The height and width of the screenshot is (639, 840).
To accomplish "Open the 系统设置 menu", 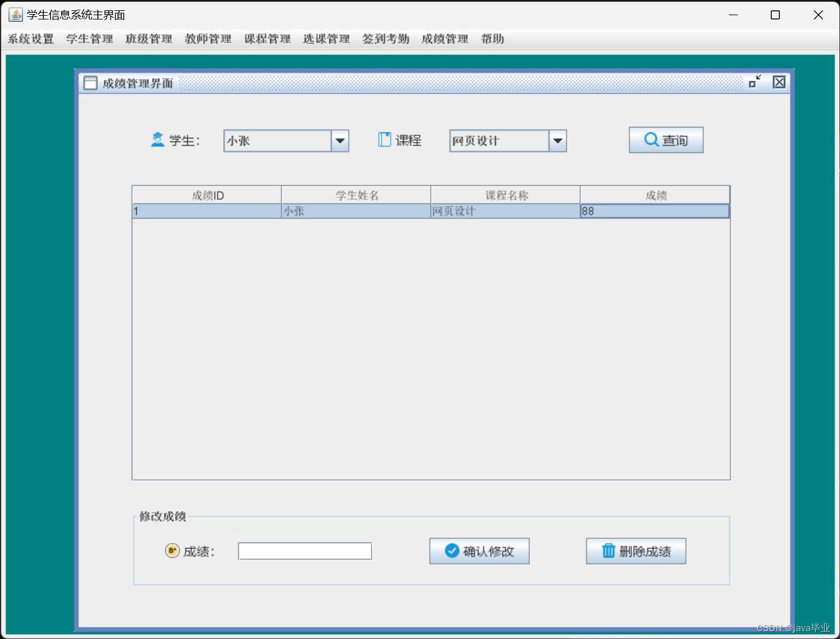I will point(30,39).
